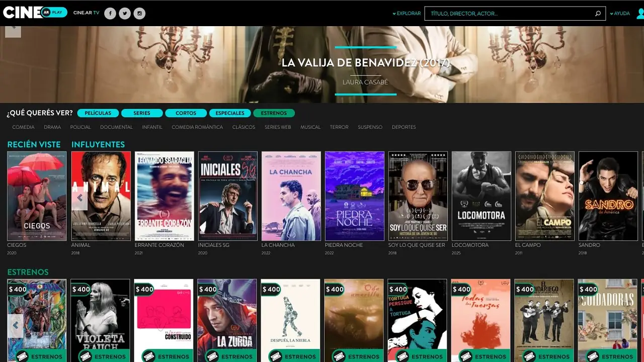Open the user profile icon
The height and width of the screenshot is (362, 644).
point(640,14)
